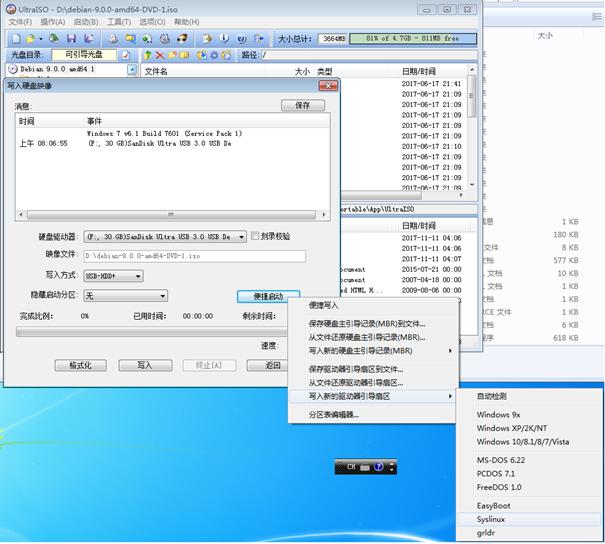The width and height of the screenshot is (605, 544).
Task: Collapse the disc tree panel arrow button
Action: (132, 69)
